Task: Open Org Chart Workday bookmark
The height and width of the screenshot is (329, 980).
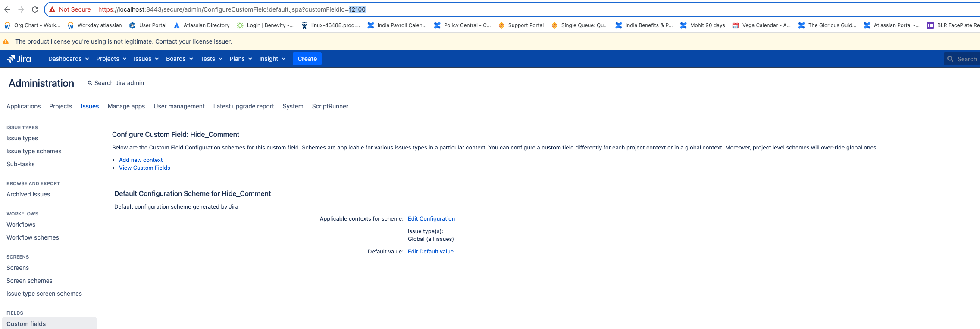Action: coord(32,25)
